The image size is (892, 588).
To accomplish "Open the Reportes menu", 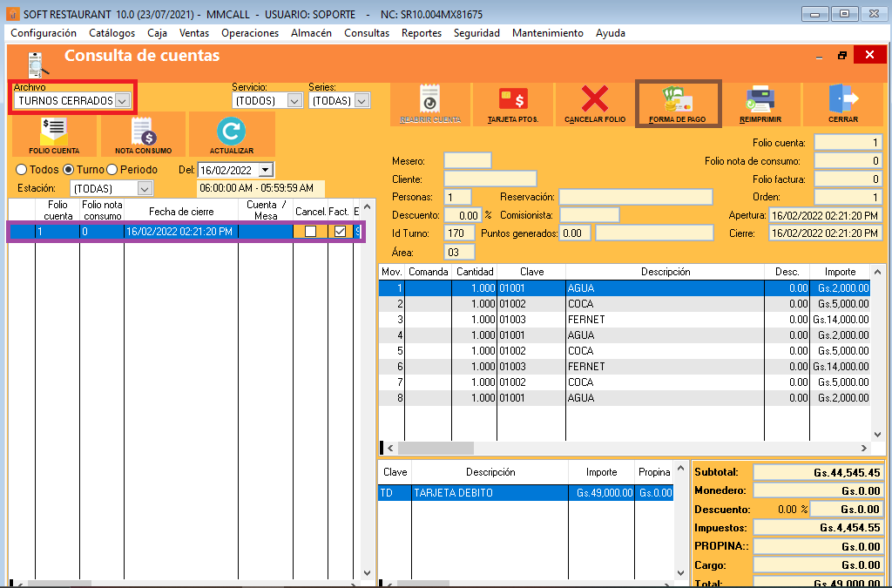I will [x=421, y=33].
